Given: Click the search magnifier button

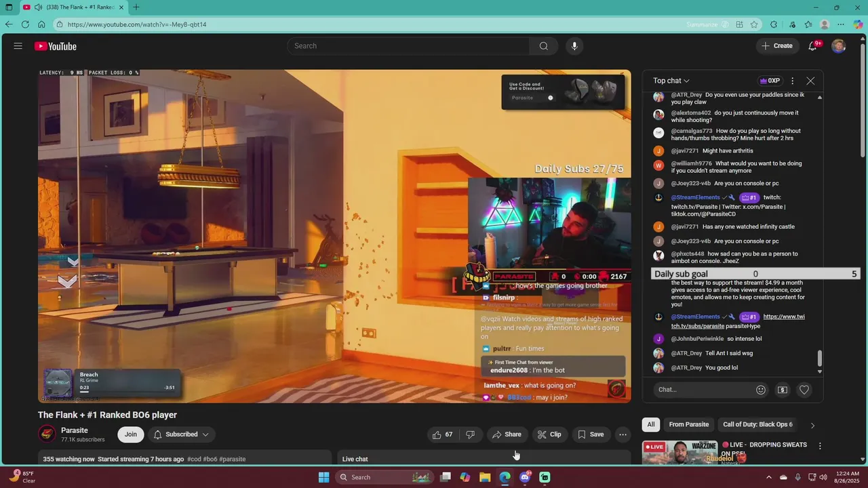Looking at the screenshot, I should [x=543, y=46].
